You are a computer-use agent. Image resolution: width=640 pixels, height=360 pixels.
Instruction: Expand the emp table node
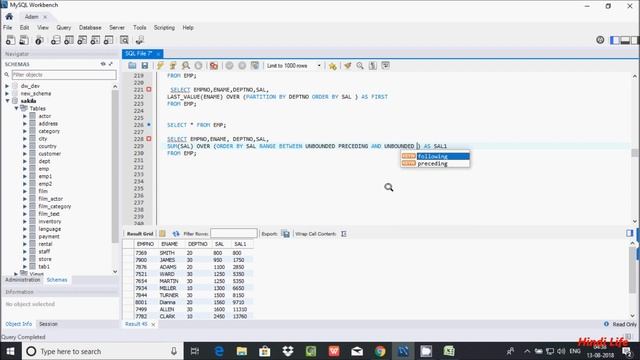tap(25, 169)
